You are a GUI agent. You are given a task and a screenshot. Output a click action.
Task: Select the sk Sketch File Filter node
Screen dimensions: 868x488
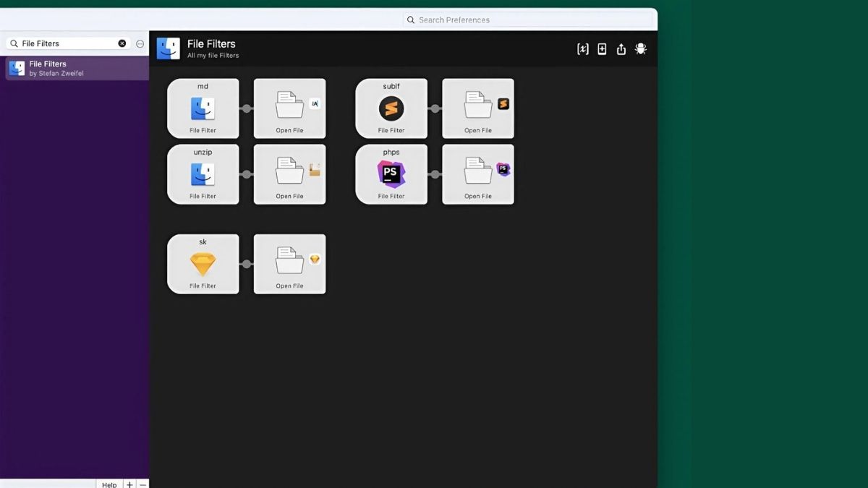[x=203, y=264]
